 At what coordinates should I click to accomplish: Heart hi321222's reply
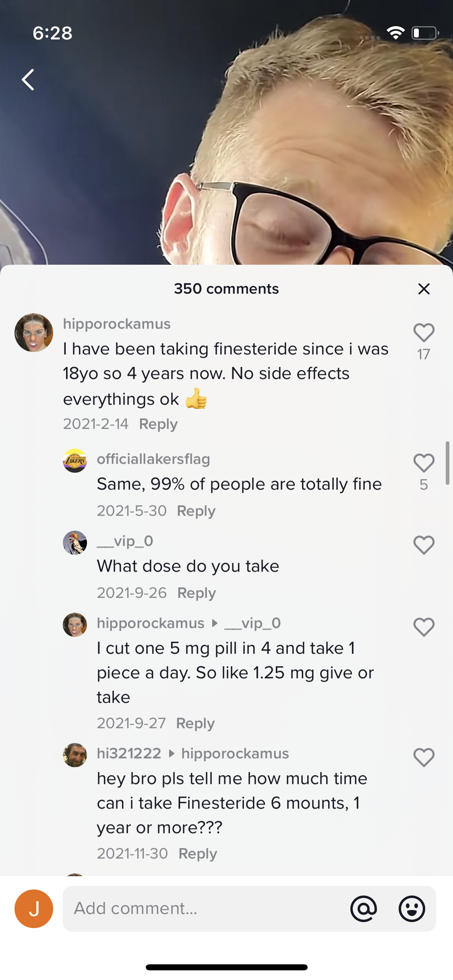[424, 758]
